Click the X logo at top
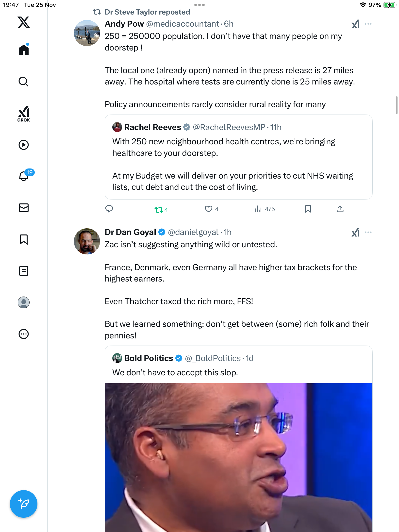The image size is (399, 532). [24, 22]
